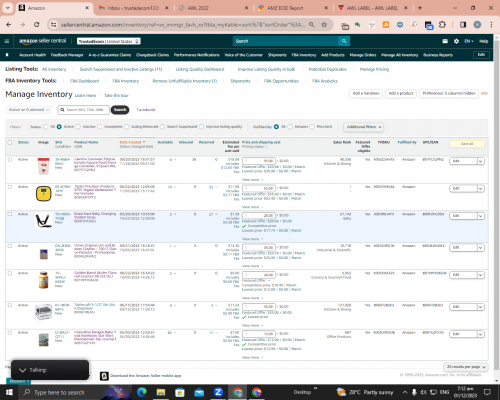
Task: Open the Action on 0 selected dropdown
Action: pyautogui.click(x=28, y=110)
